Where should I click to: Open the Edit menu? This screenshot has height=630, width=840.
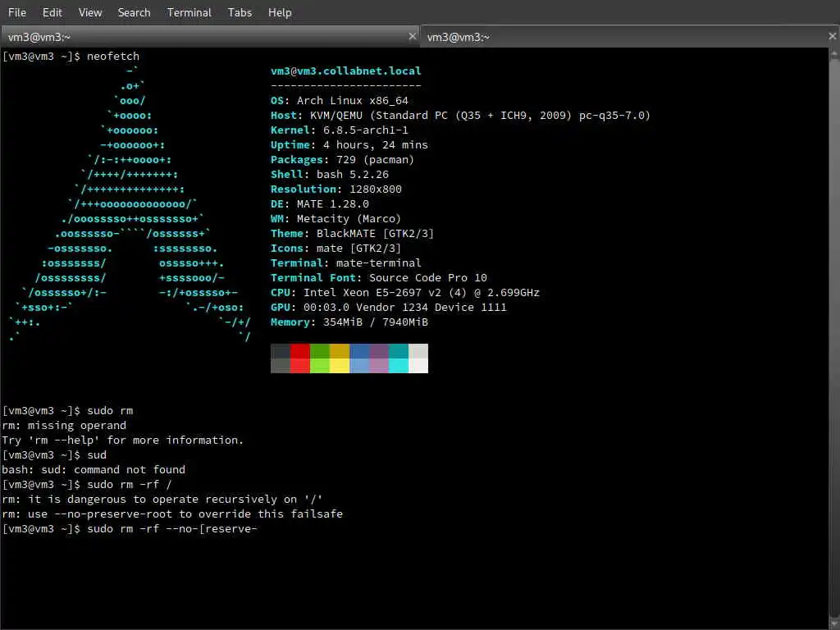(x=52, y=12)
